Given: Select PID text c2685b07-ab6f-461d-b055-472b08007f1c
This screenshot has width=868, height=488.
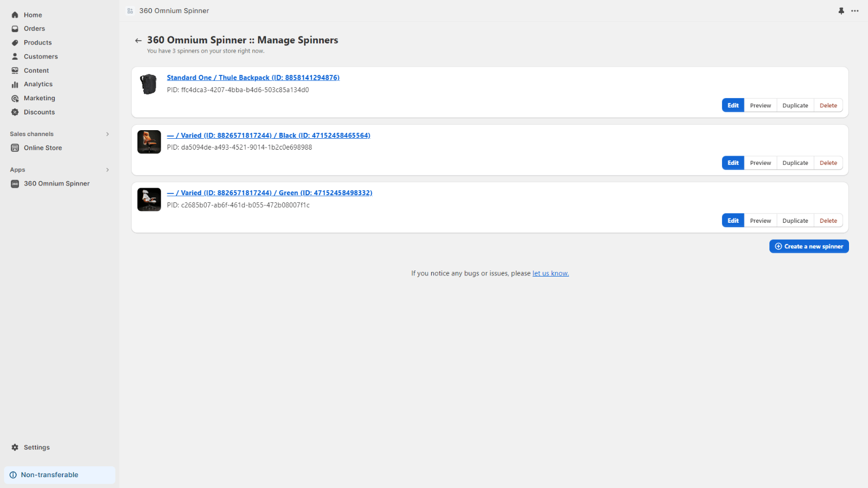Looking at the screenshot, I should 245,206.
